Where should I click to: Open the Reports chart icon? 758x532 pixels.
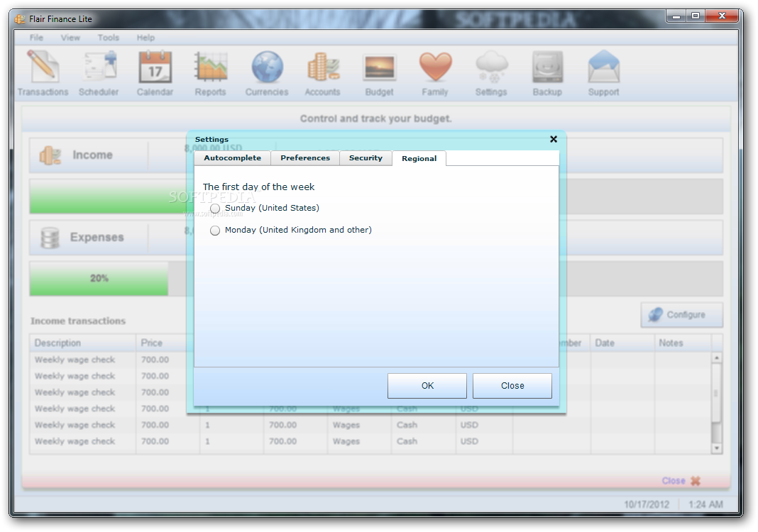point(210,74)
